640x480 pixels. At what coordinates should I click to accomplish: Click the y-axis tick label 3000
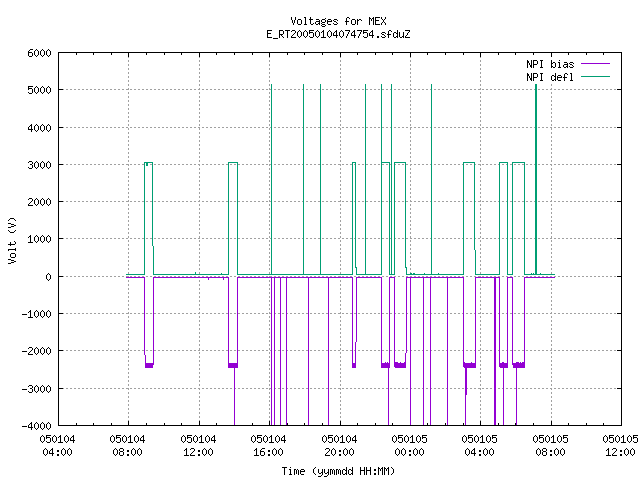coord(39,165)
